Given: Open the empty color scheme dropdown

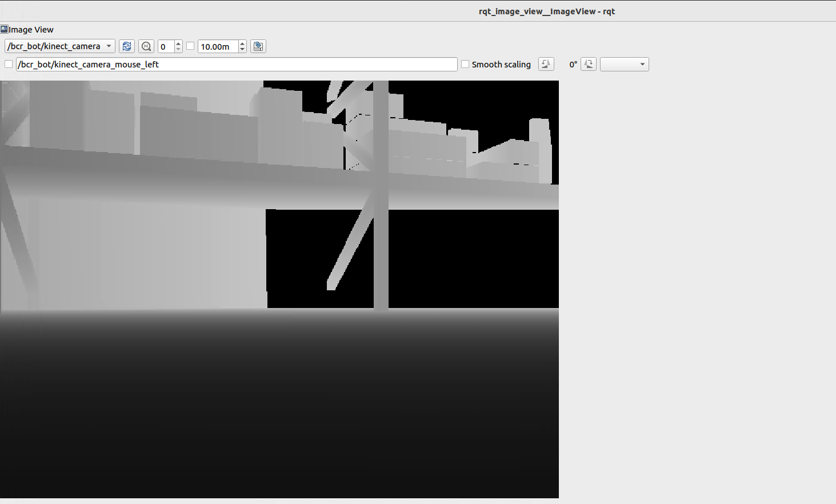Looking at the screenshot, I should (625, 64).
